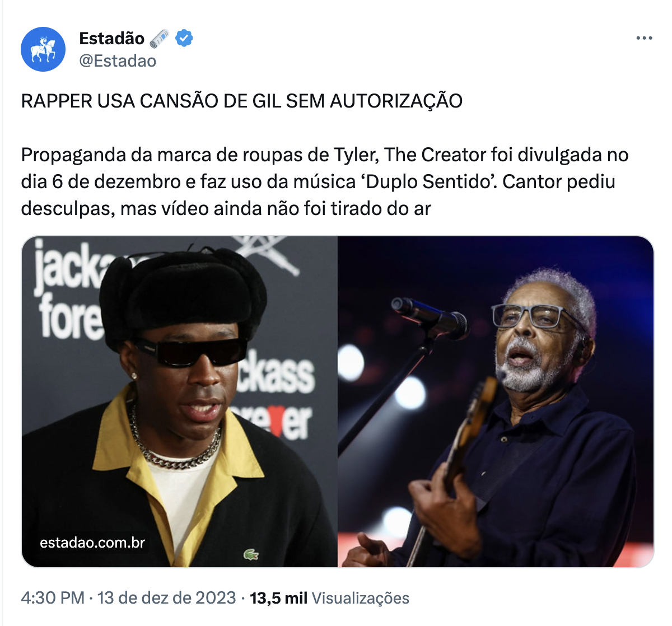The height and width of the screenshot is (626, 672).
Task: Click the microphone in the right photo
Action: (x=430, y=318)
